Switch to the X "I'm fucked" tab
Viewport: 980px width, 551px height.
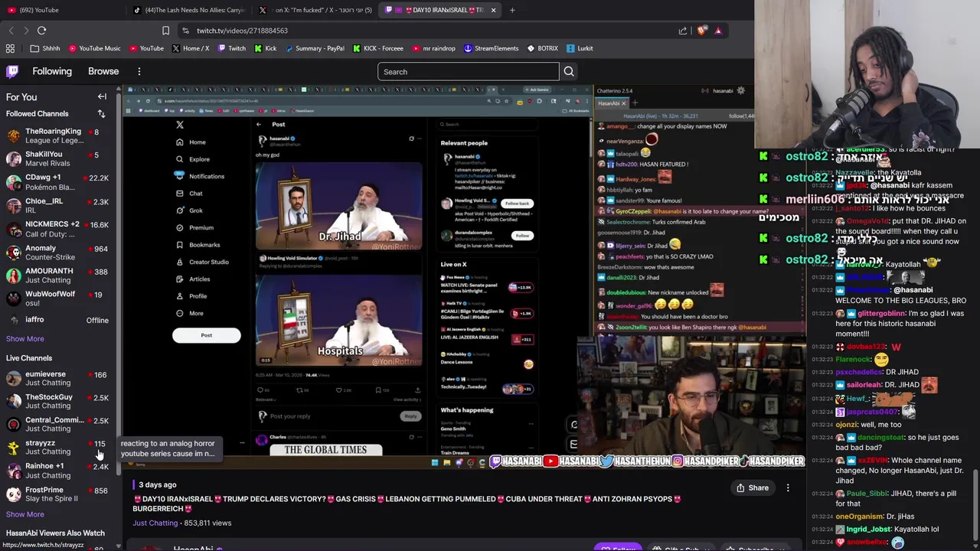click(x=315, y=10)
